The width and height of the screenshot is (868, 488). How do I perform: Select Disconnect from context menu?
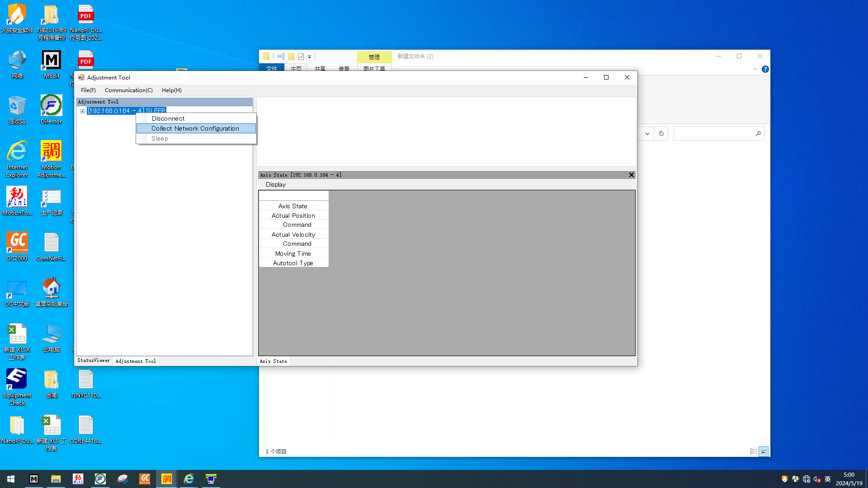(168, 119)
